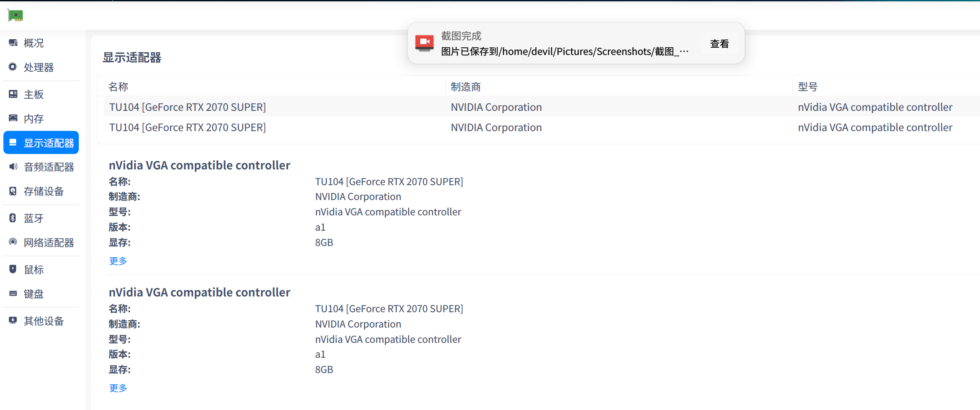This screenshot has height=410, width=980.
Task: Click the screenshot notification recorder icon
Action: 424,43
